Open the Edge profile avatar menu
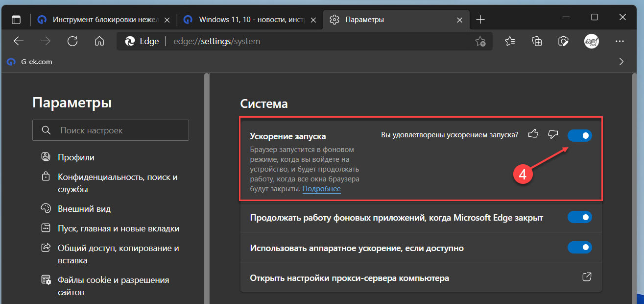 pyautogui.click(x=591, y=41)
